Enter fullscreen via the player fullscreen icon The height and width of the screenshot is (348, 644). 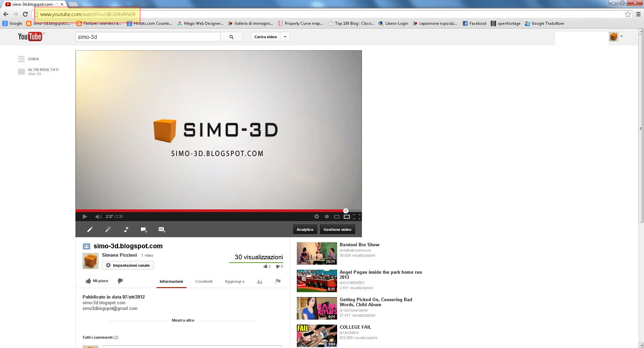[x=357, y=217]
